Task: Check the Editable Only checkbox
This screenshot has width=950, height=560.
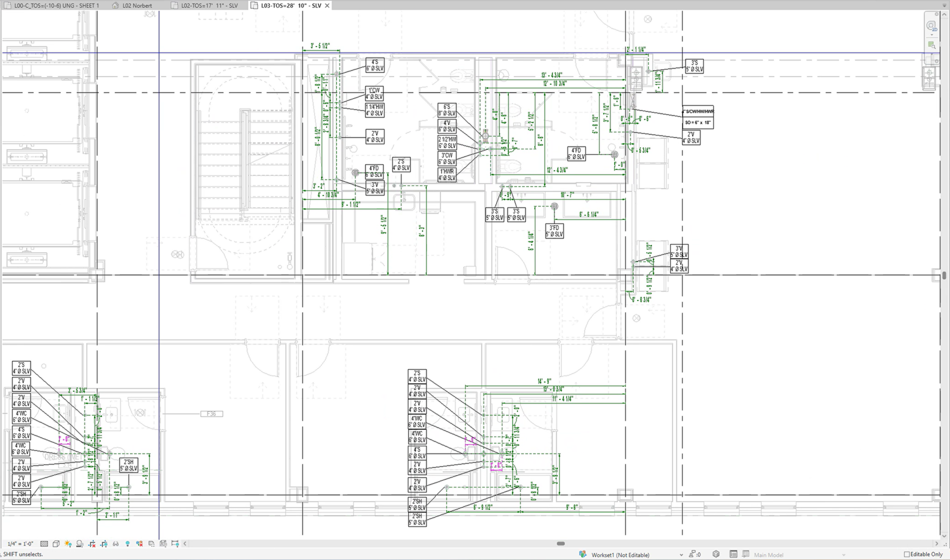Action: point(907,554)
